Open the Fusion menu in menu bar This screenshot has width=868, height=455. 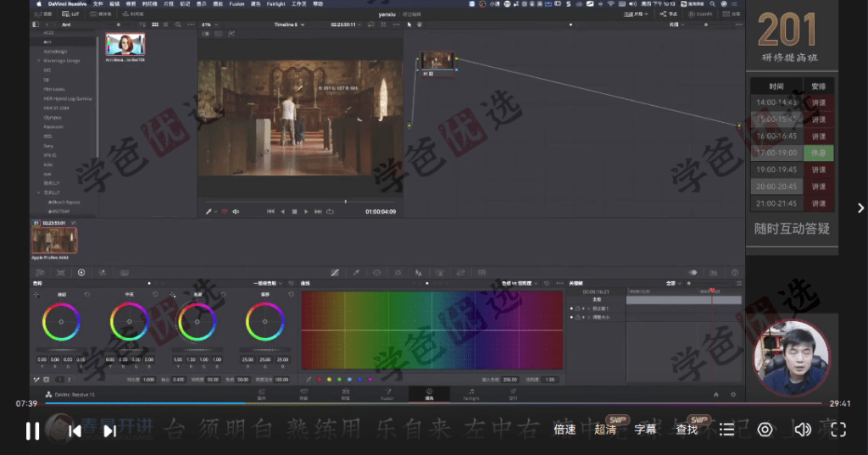236,4
